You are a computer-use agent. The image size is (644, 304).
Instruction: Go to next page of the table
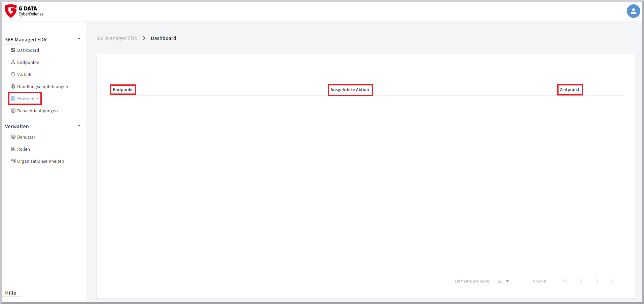pyautogui.click(x=597, y=281)
